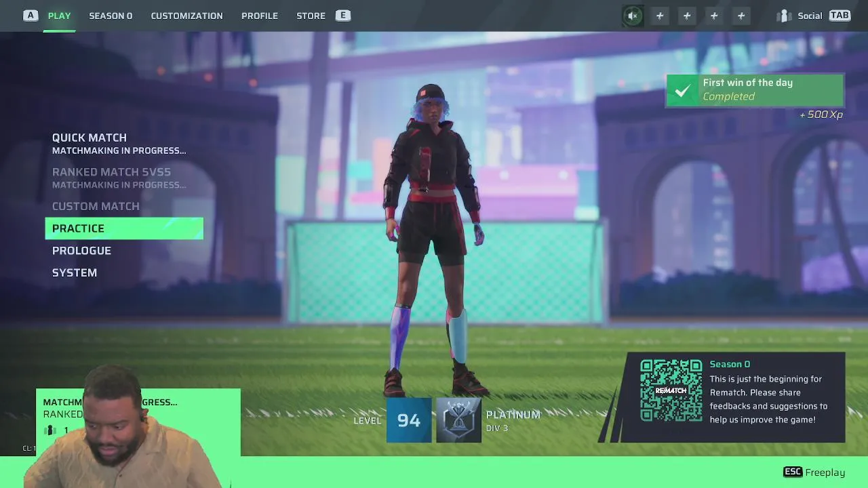
Task: Click the A key previous-tab hint
Action: click(31, 16)
